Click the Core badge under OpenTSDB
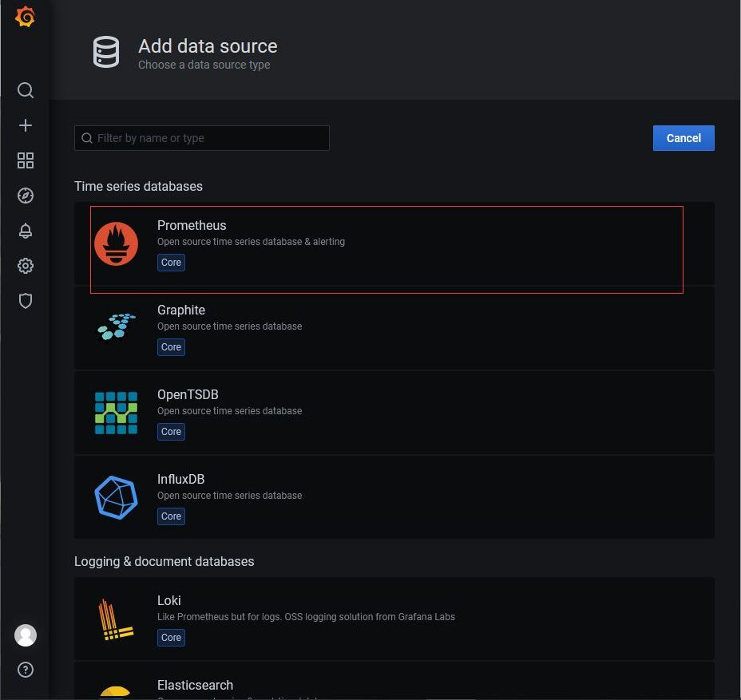 point(171,432)
